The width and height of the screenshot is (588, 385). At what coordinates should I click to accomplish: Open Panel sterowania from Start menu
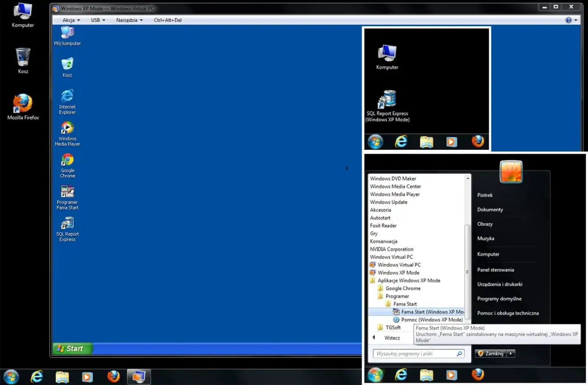[x=495, y=270]
